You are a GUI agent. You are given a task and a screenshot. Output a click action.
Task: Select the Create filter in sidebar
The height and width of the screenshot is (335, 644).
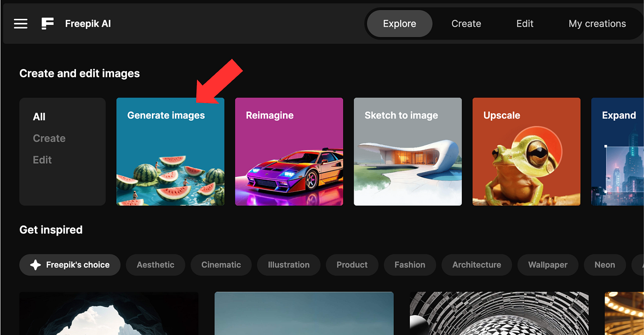49,139
